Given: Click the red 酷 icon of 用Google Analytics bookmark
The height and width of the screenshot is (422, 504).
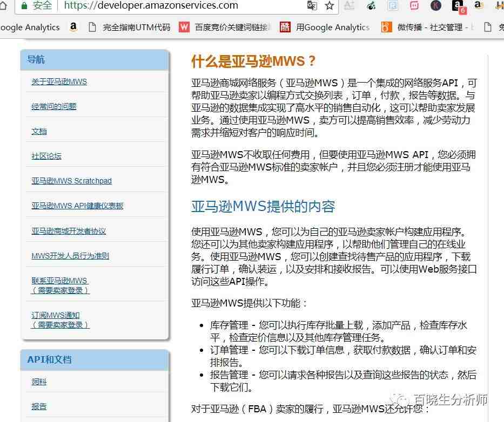Looking at the screenshot, I should tap(285, 28).
